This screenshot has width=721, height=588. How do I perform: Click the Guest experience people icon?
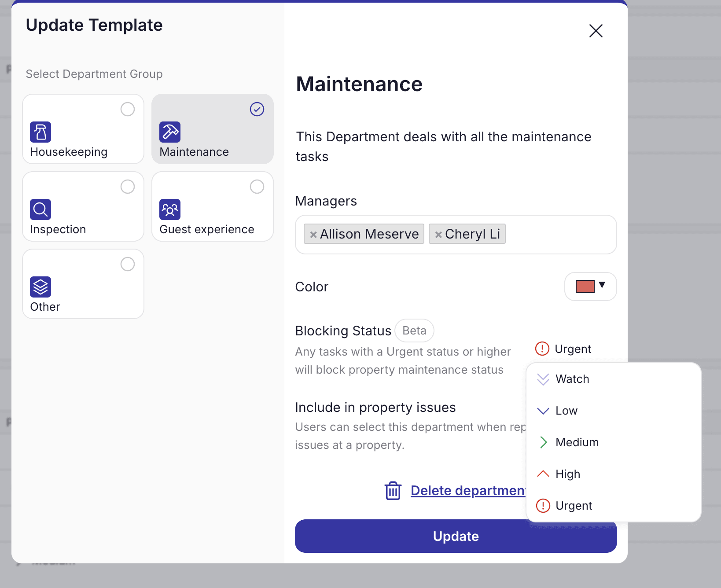point(170,209)
